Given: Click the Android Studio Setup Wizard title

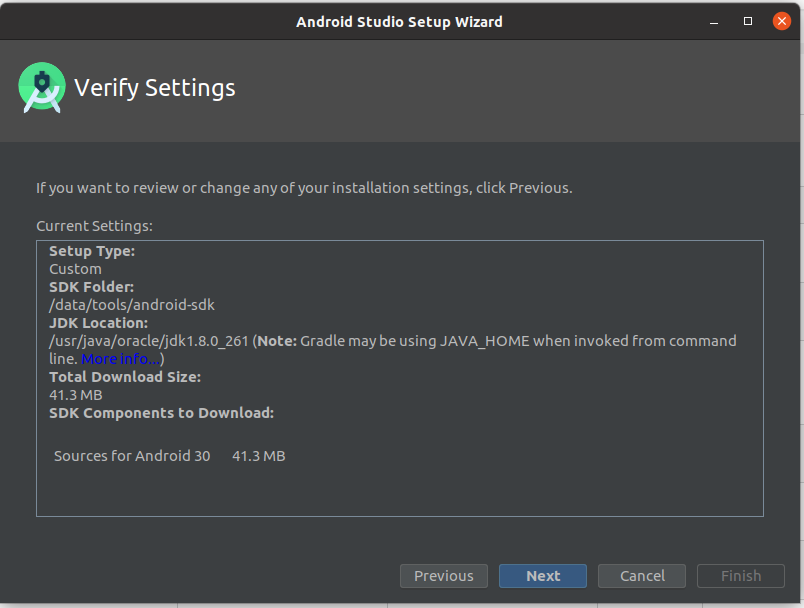Looking at the screenshot, I should pyautogui.click(x=399, y=22).
